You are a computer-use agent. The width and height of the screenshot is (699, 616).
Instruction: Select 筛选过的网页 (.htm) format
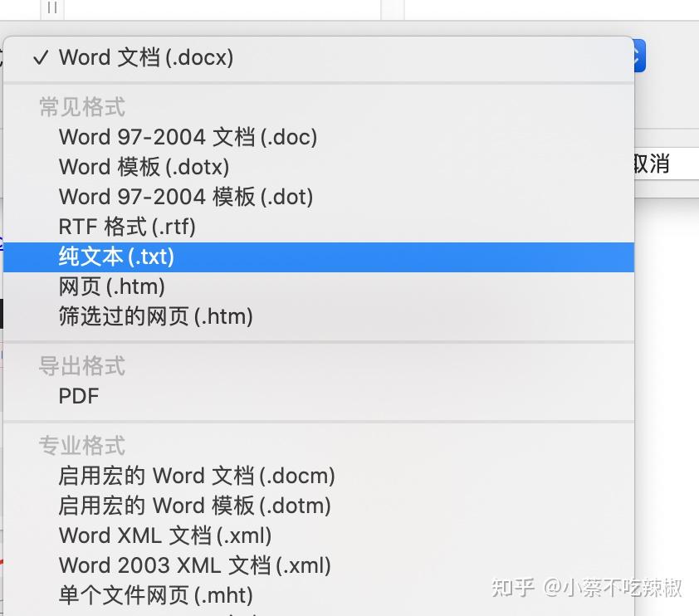[x=155, y=316]
